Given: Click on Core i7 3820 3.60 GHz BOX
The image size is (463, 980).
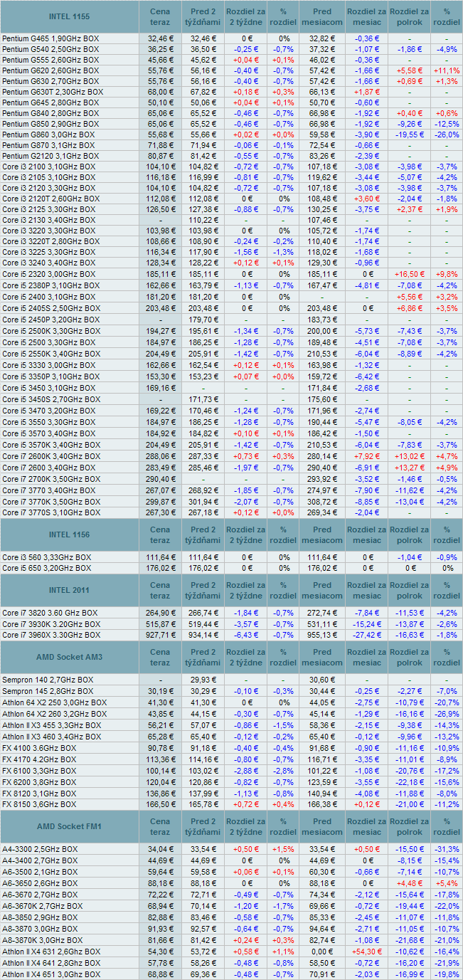Looking at the screenshot, I should pos(50,613).
